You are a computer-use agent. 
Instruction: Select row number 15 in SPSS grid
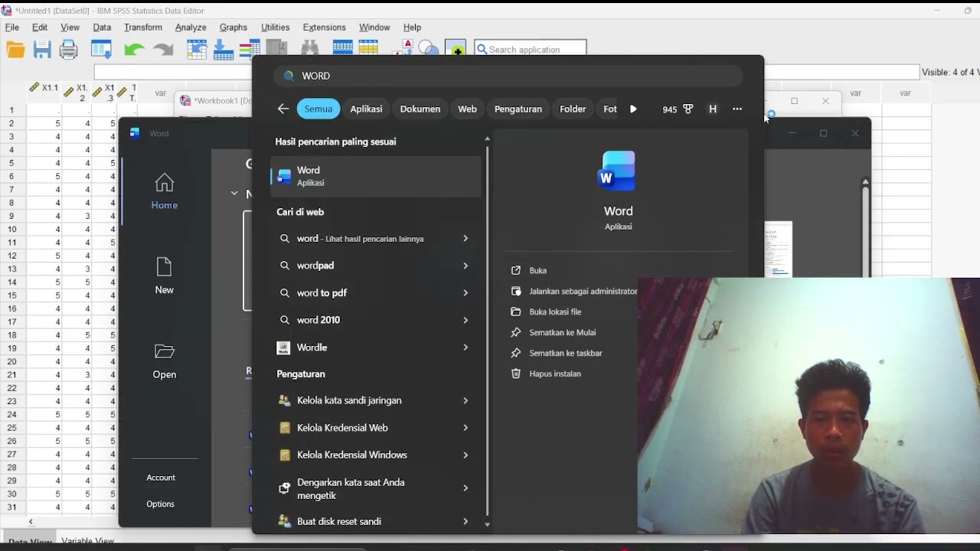point(11,295)
